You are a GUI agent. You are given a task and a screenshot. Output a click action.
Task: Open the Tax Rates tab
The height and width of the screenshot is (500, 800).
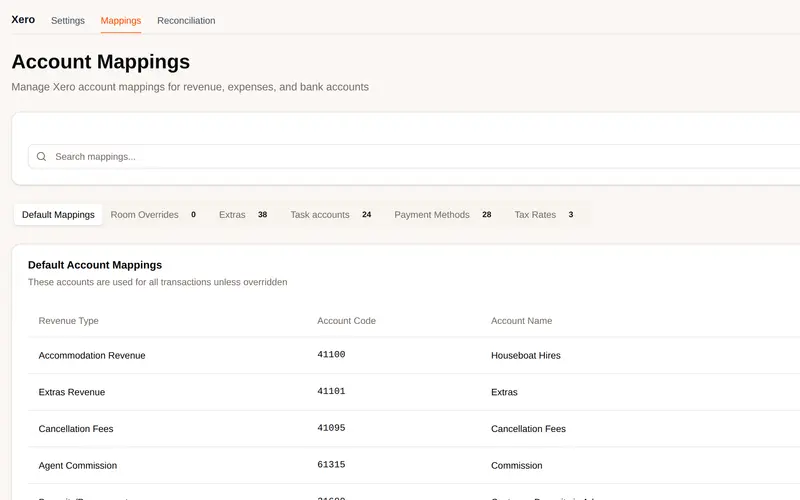coord(544,215)
